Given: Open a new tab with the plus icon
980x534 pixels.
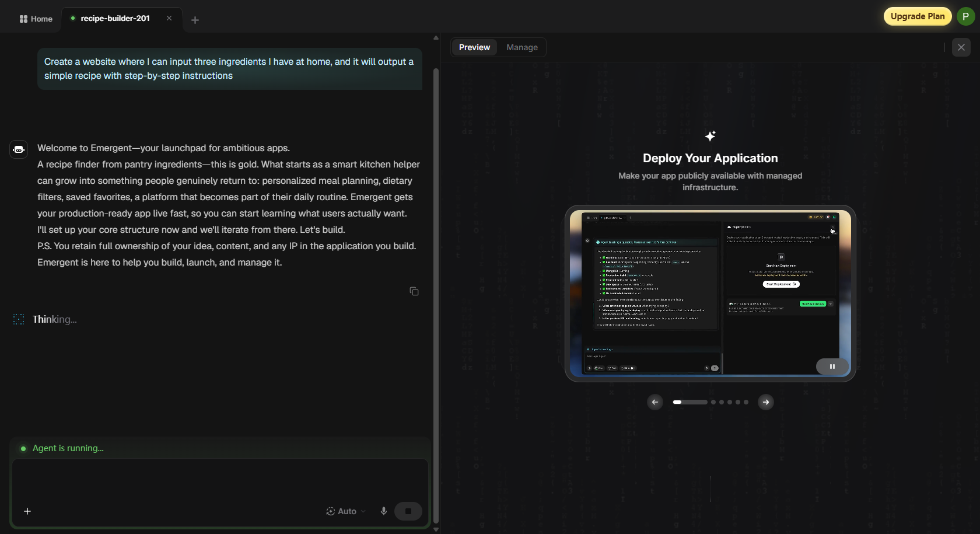Looking at the screenshot, I should coord(195,20).
